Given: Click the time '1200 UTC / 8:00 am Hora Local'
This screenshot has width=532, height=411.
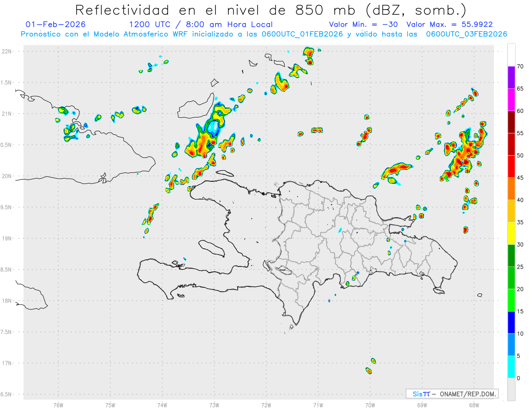Looking at the screenshot, I should pos(201,24).
